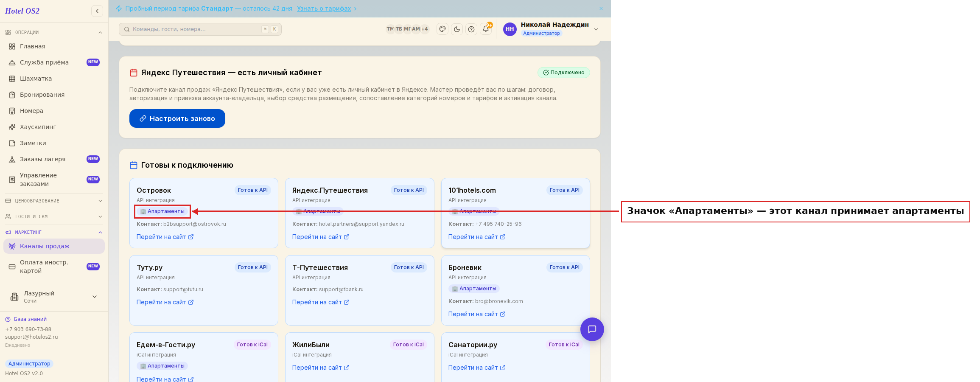Collapse the МАРКЕТИНГ section
The height and width of the screenshot is (382, 980).
(x=54, y=232)
